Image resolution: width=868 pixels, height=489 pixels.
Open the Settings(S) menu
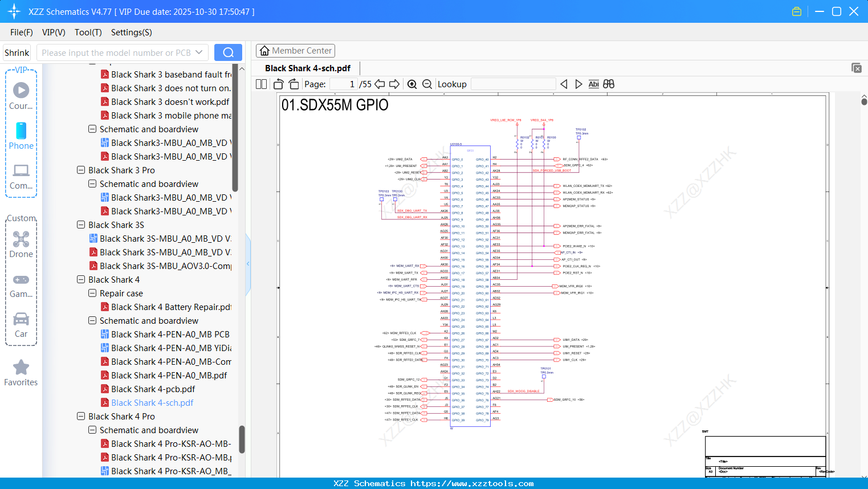pos(132,32)
